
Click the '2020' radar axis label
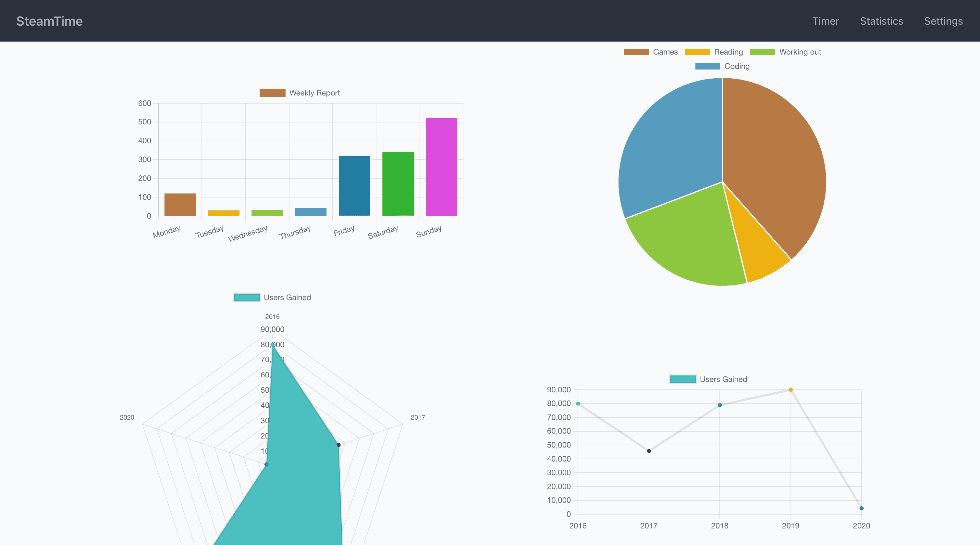(x=127, y=417)
